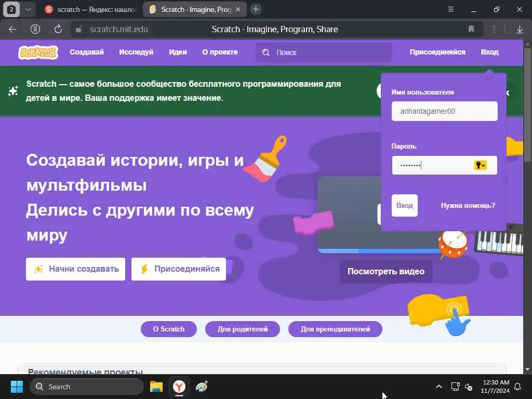The height and width of the screenshot is (399, 532).
Task: Switch to the Яндекс search results tab
Action: (91, 9)
